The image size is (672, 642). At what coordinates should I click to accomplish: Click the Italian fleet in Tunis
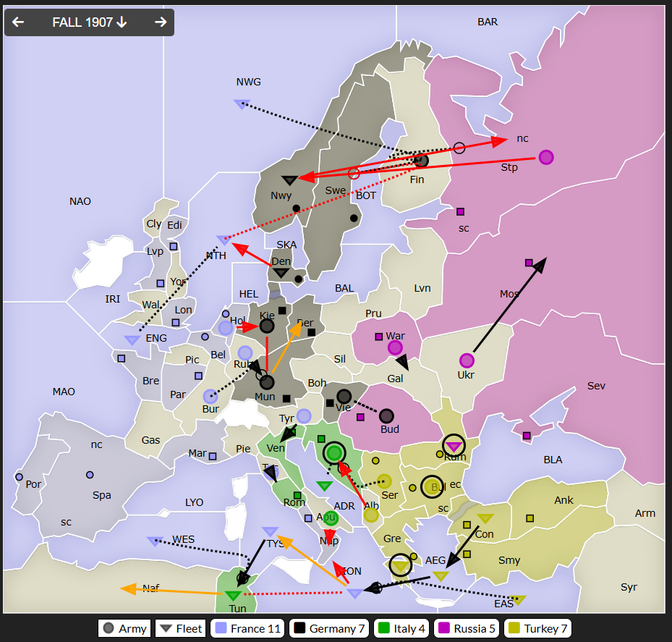(x=233, y=595)
